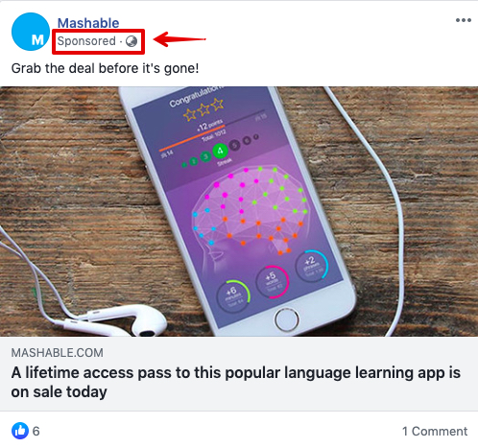Open the 1 Comment link
The width and height of the screenshot is (478, 448).
point(435,431)
